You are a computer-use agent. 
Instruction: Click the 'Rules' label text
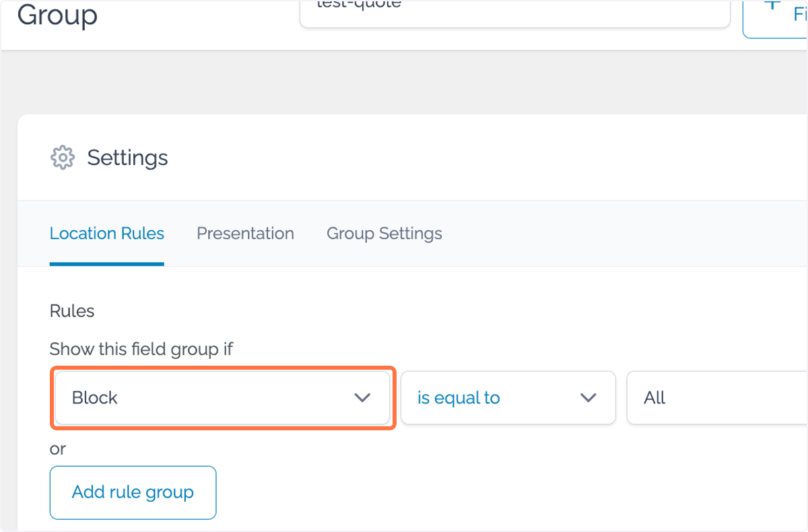pyautogui.click(x=72, y=311)
